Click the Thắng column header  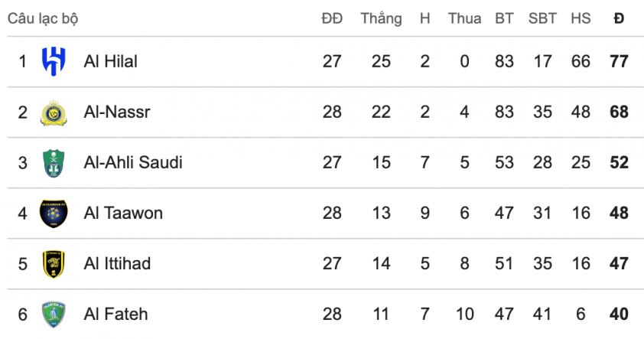[381, 19]
